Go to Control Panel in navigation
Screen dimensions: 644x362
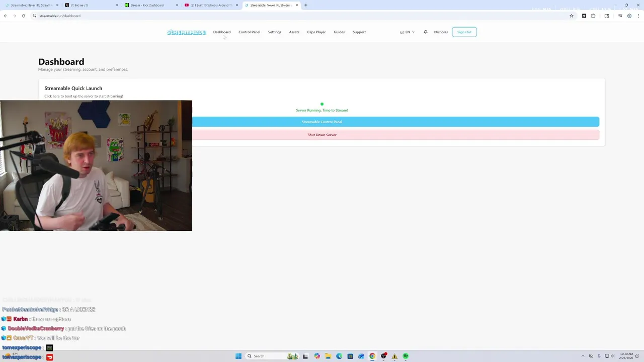pyautogui.click(x=249, y=32)
